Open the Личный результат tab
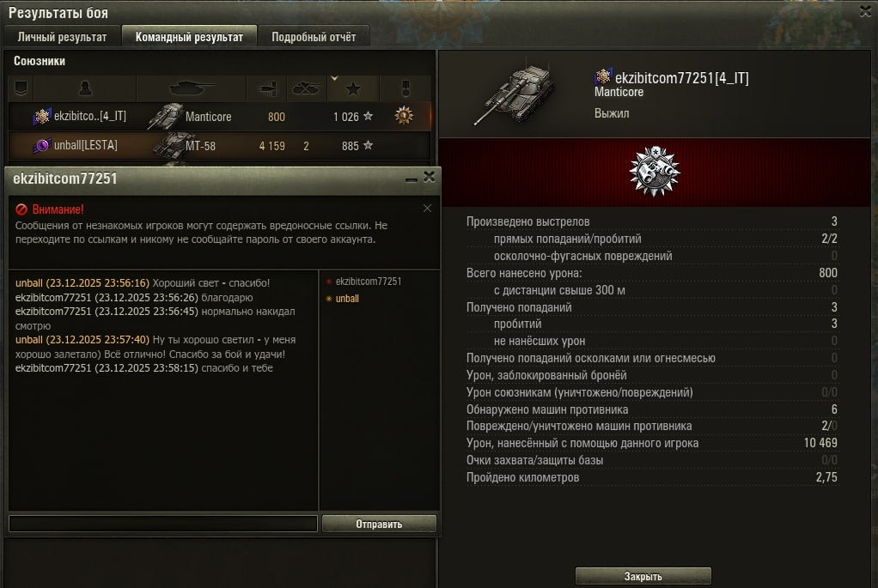 pos(62,37)
